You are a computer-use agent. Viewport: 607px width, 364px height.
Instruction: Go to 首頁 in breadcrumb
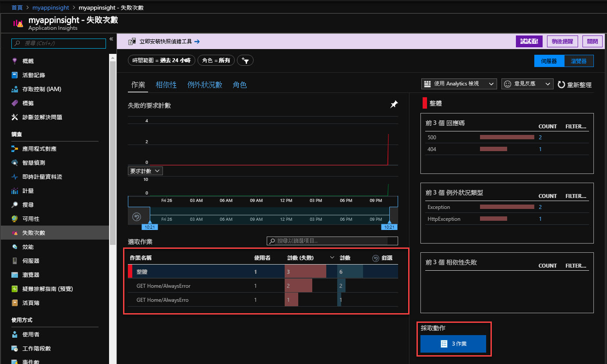coord(17,8)
